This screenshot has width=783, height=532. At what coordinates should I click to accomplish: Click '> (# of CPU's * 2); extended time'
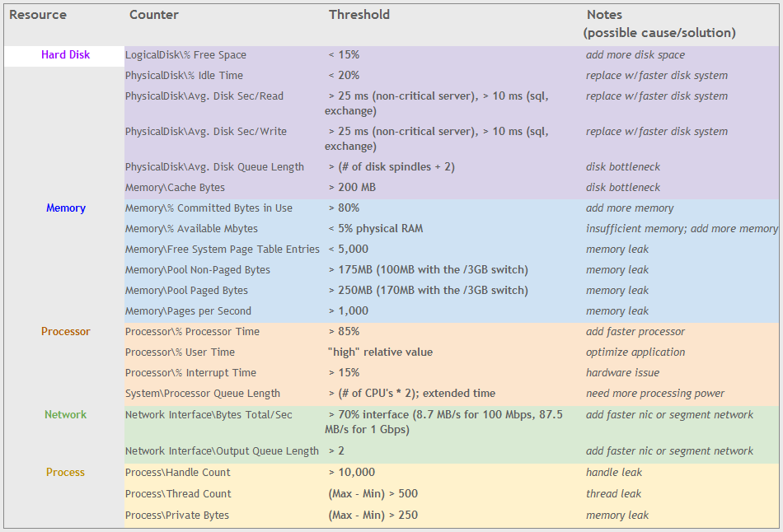tap(412, 394)
